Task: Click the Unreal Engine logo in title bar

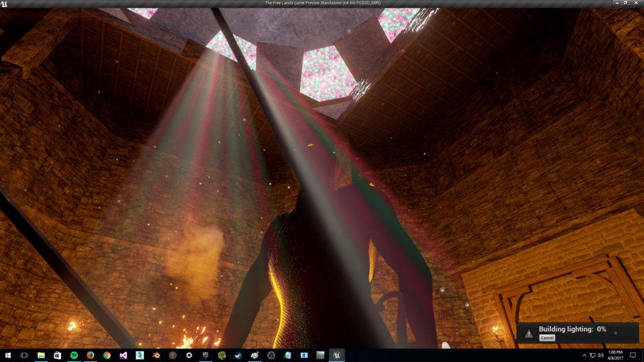Action: coord(4,3)
